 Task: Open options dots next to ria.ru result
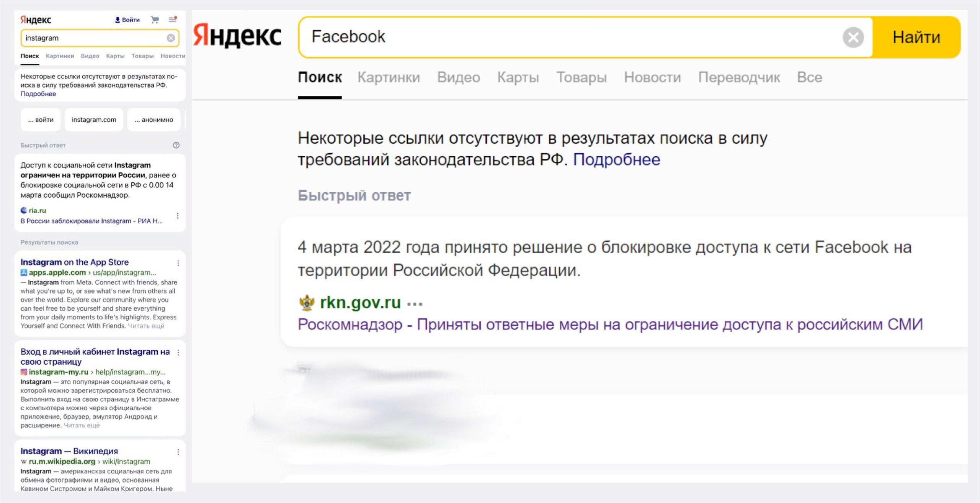(x=178, y=216)
